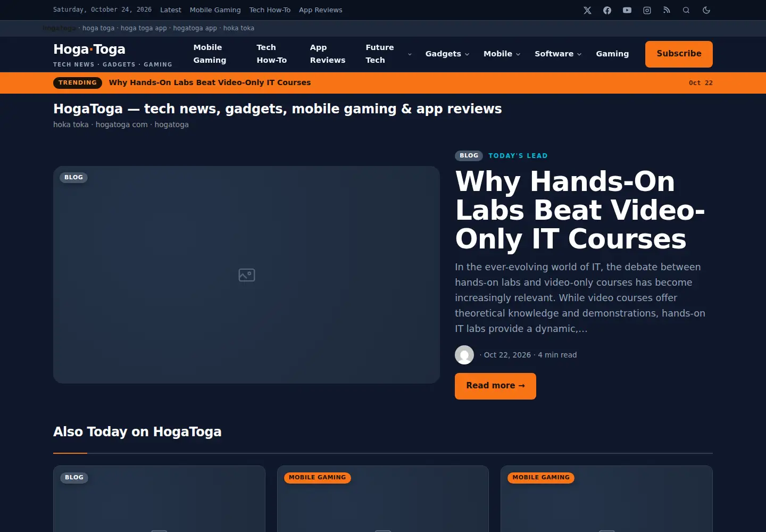
Task: Click 'hogatoga app' text in tag strip
Action: (x=195, y=28)
